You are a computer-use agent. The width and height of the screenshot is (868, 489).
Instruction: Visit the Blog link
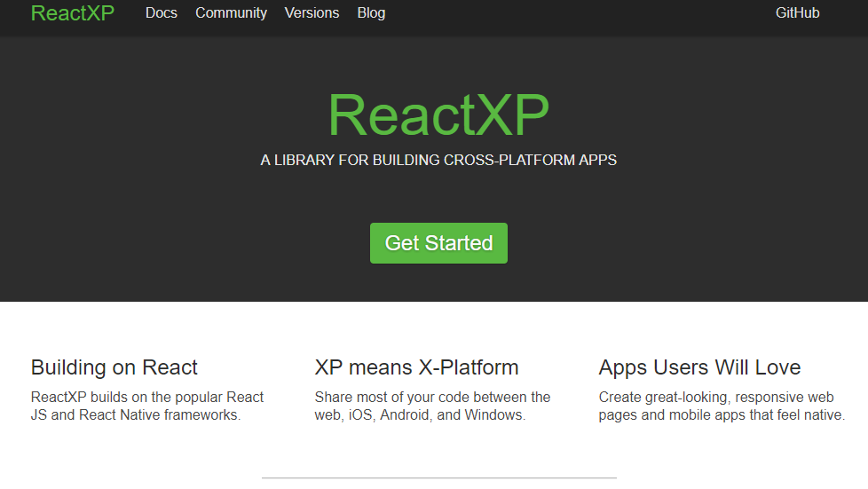click(x=371, y=12)
